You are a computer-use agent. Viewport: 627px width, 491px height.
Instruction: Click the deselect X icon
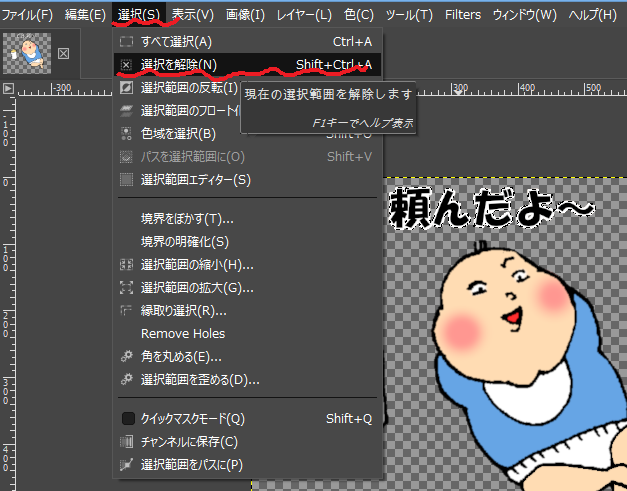pos(126,65)
